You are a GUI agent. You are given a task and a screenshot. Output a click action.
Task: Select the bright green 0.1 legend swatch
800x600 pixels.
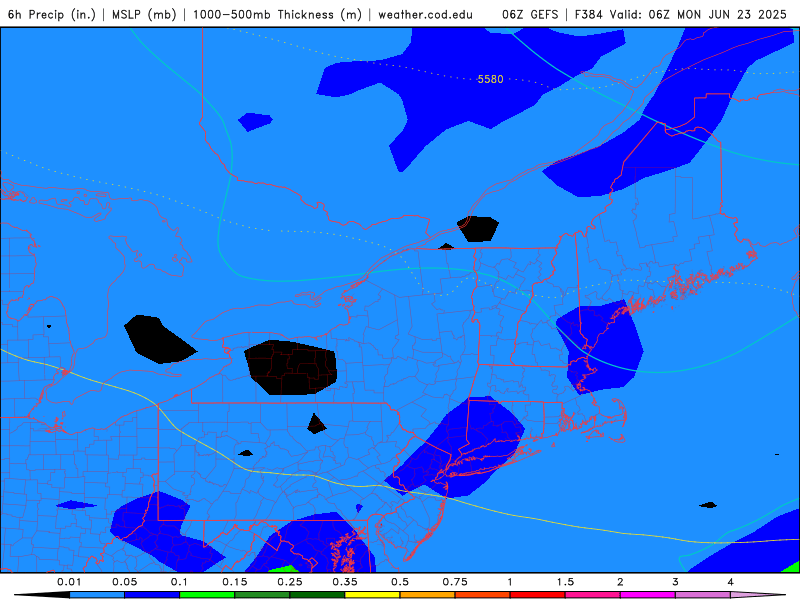click(207, 595)
